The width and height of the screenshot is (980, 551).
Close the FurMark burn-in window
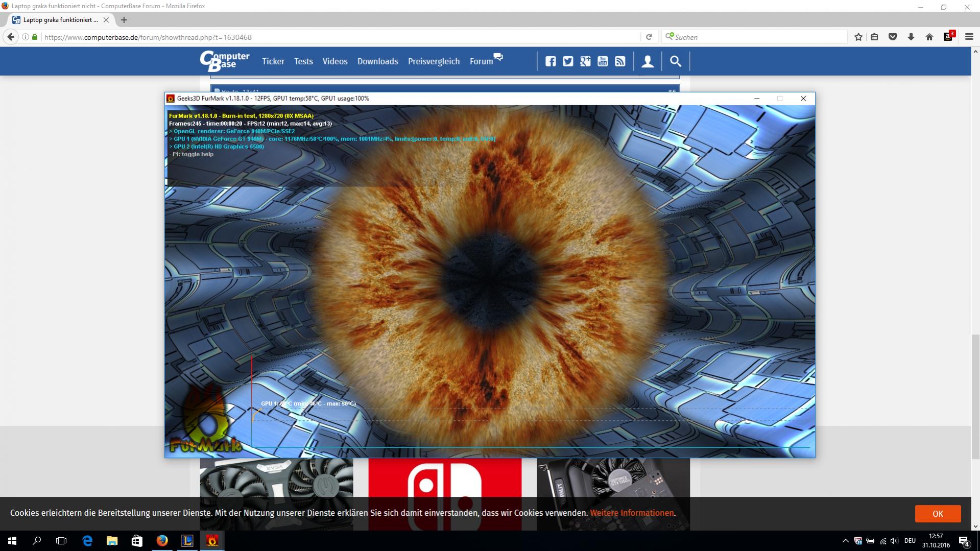[x=803, y=99]
